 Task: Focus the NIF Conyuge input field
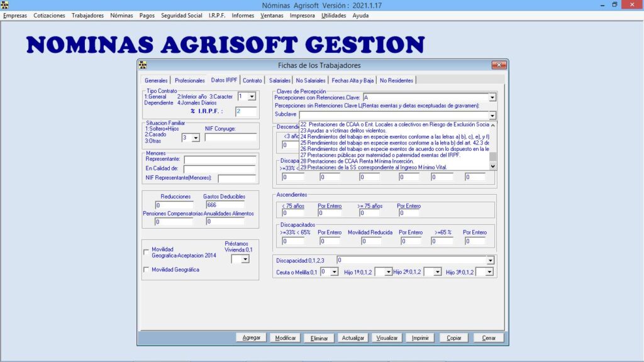pyautogui.click(x=230, y=138)
